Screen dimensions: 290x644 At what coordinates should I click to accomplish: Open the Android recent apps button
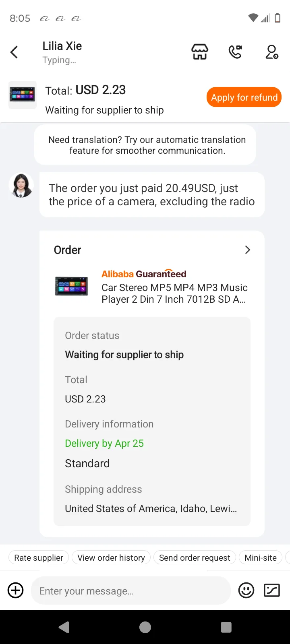(x=226, y=627)
